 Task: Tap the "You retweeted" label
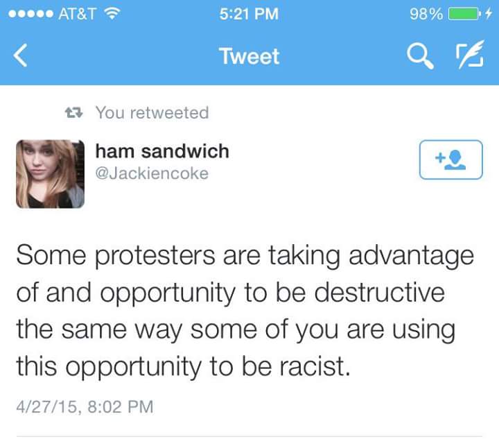click(151, 112)
